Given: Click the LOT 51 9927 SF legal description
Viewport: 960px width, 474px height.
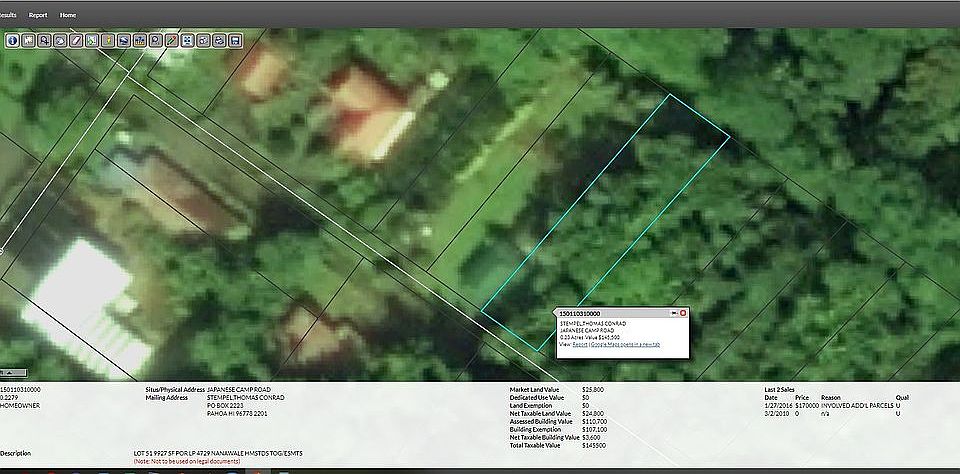Looking at the screenshot, I should [218, 454].
